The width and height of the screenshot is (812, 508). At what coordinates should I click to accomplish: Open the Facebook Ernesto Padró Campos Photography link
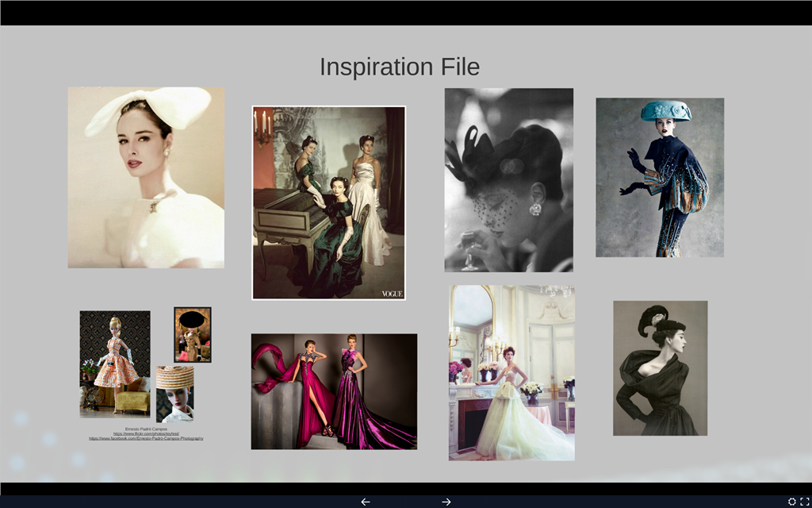[146, 438]
